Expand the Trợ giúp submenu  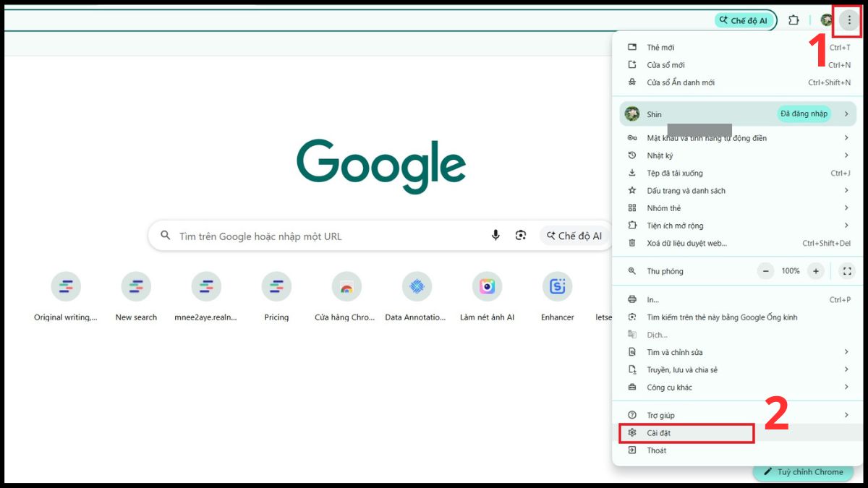click(739, 415)
